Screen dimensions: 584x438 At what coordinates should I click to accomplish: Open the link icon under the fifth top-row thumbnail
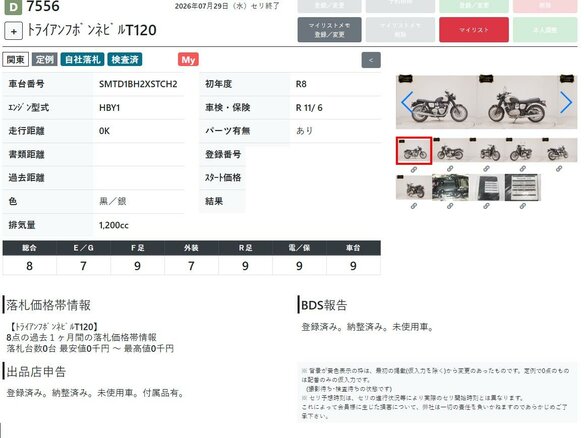(x=559, y=169)
